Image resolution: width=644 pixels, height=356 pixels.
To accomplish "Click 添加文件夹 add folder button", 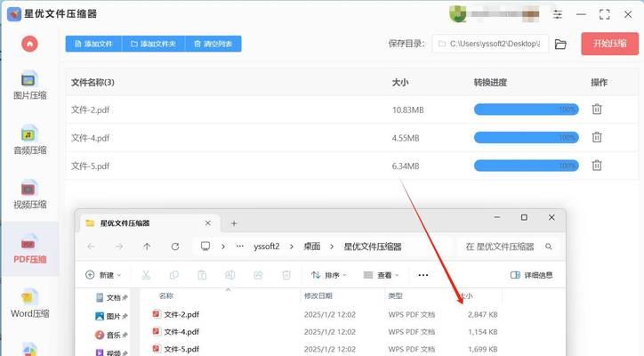I will point(153,44).
